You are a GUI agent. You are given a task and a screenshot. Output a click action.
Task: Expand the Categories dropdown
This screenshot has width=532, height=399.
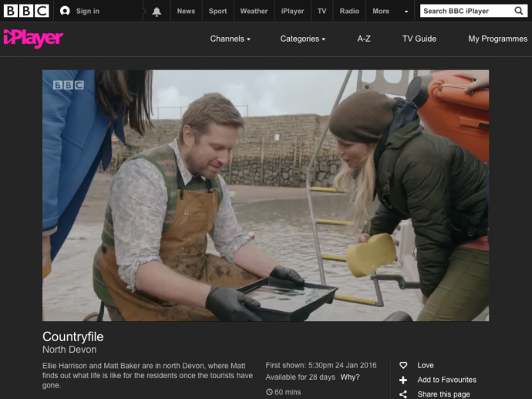coord(302,39)
